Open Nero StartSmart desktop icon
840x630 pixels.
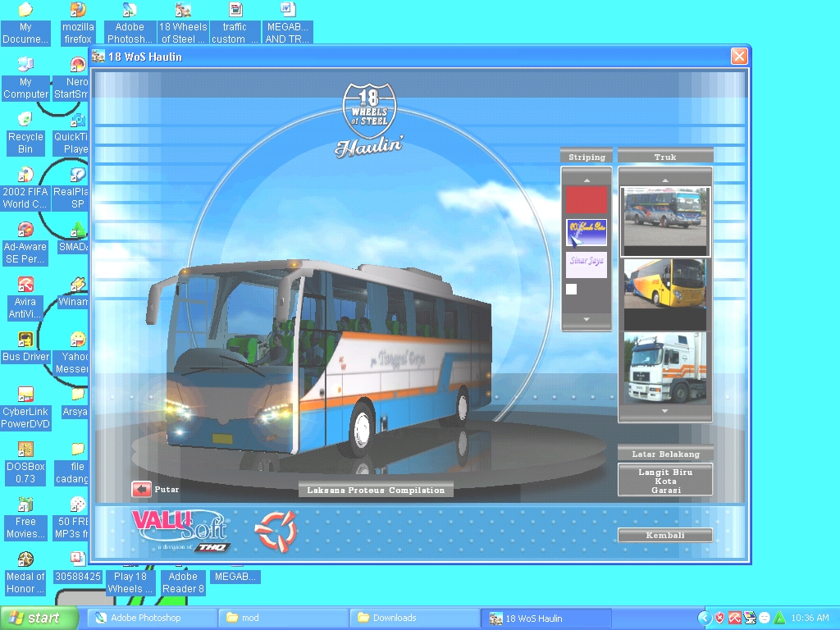click(72, 78)
